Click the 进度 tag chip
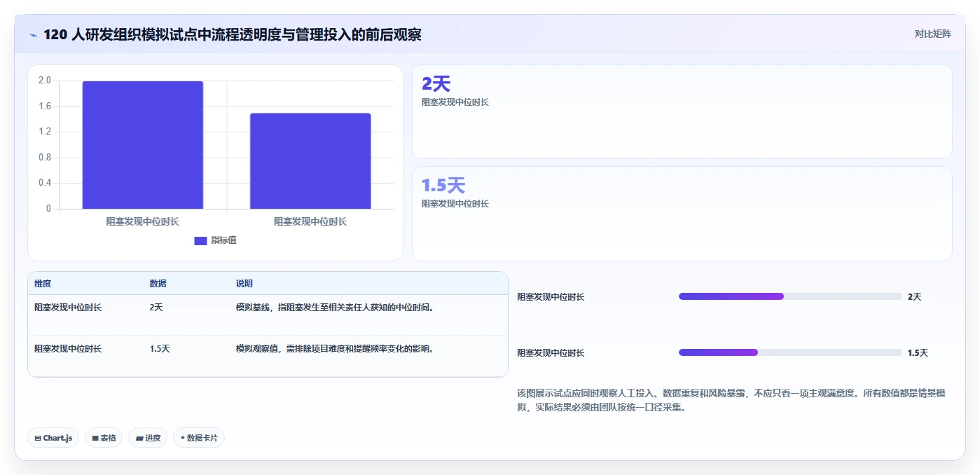 click(148, 438)
